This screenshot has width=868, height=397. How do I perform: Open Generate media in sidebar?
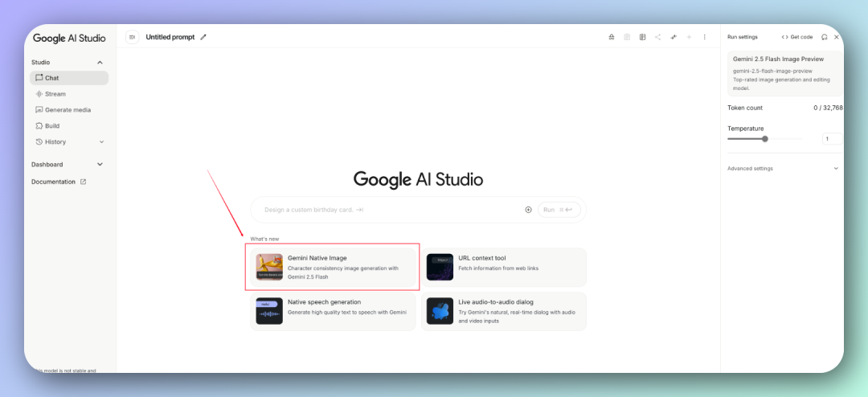(x=69, y=109)
